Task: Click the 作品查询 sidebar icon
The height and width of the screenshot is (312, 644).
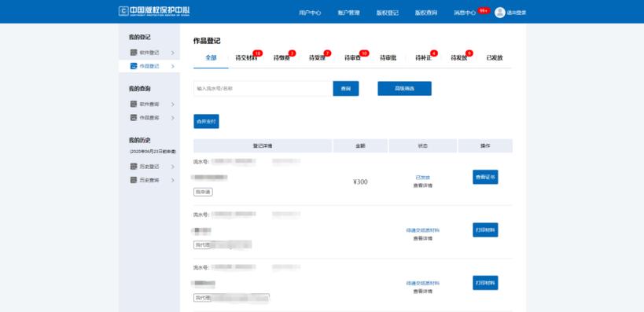Action: pos(133,117)
